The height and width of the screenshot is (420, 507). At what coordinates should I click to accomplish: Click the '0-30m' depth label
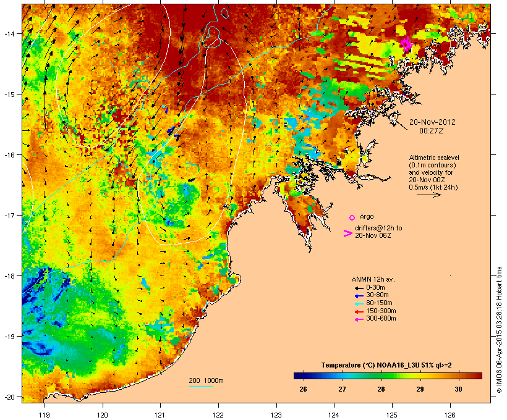375,288
